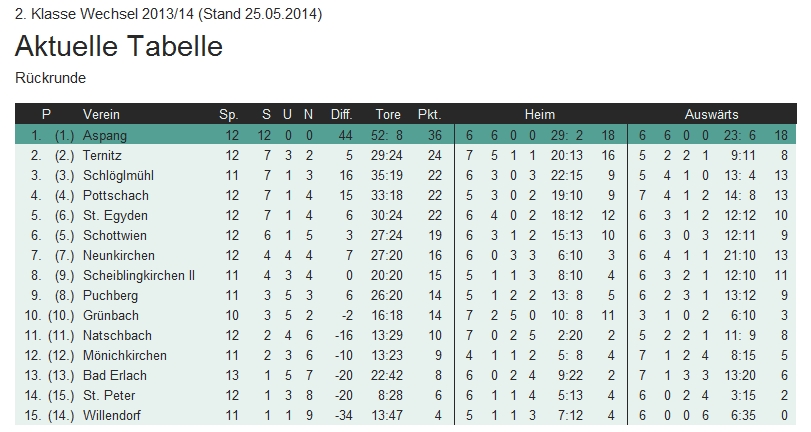This screenshot has height=432, width=811.
Task: Open the Willendorf team entry
Action: pyautogui.click(x=113, y=415)
